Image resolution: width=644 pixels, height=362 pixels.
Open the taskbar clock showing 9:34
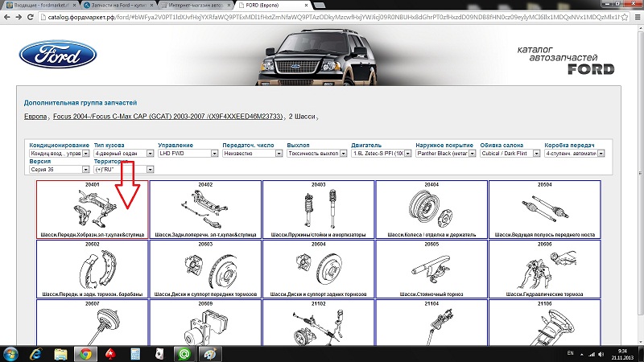622,354
